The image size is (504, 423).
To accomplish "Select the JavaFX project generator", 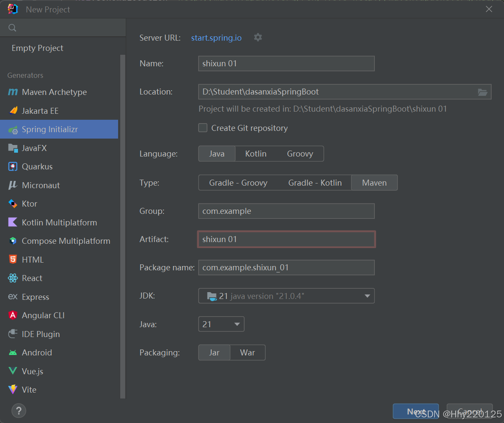I will click(x=40, y=148).
